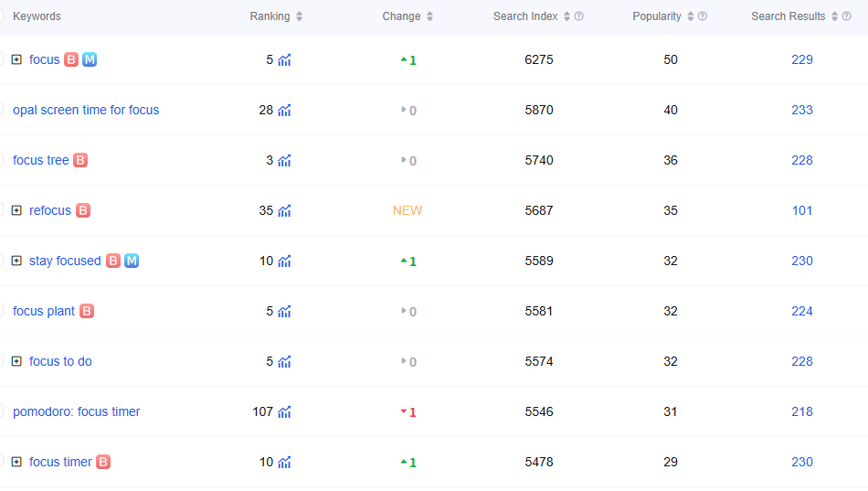Open the 101 search results link for refocus
The image size is (868, 491).
coord(802,210)
